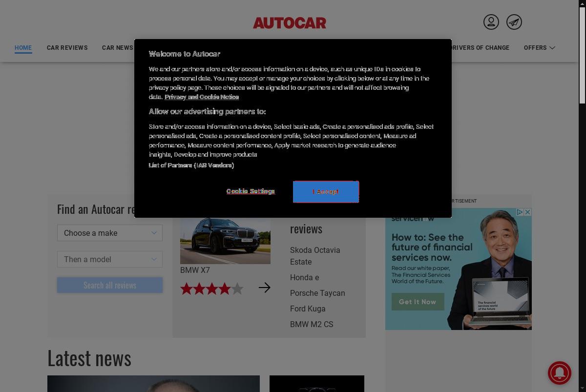Click Get It Now ad button
586x392 pixels.
click(x=418, y=302)
